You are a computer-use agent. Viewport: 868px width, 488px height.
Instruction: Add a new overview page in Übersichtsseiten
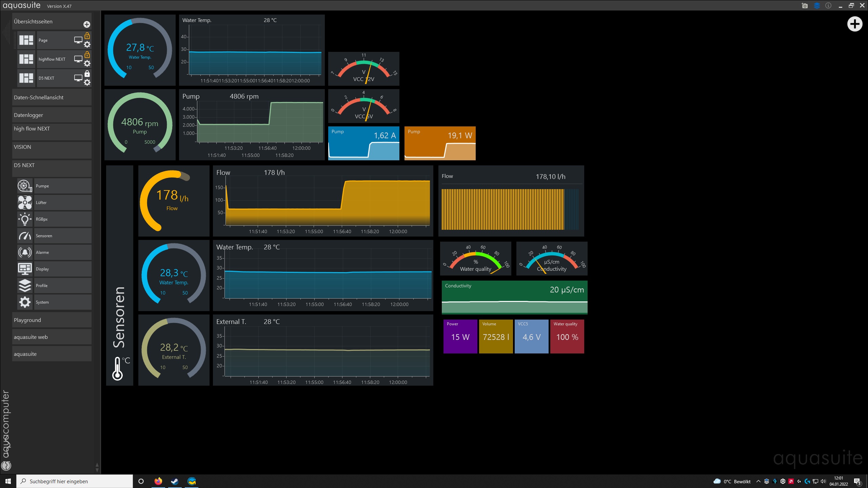pyautogui.click(x=87, y=24)
